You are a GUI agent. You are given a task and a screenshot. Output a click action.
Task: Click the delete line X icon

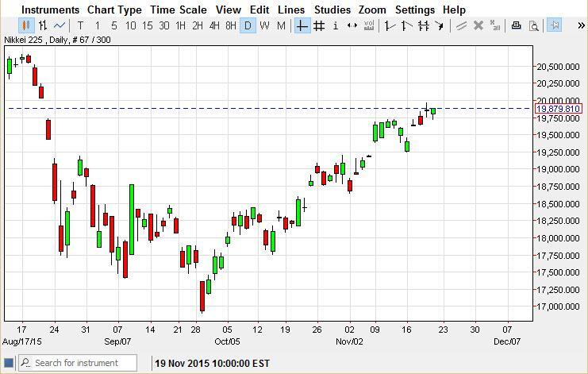pos(478,25)
